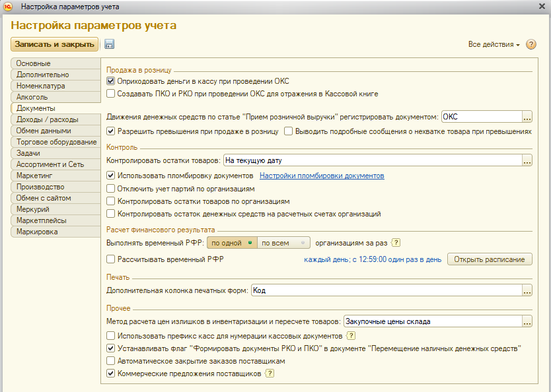The height and width of the screenshot is (392, 551).
Task: Open selection for 'Метод расчета цен излишков'
Action: 527,321
